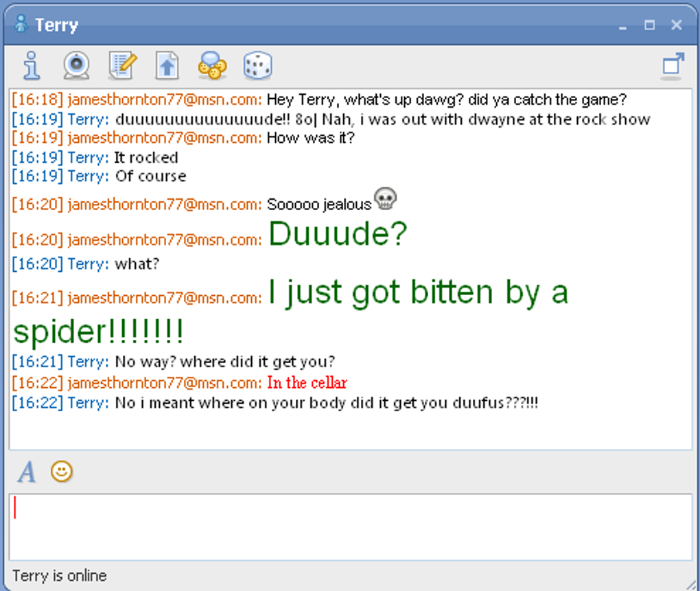Open the smiley emoticon picker

point(62,472)
